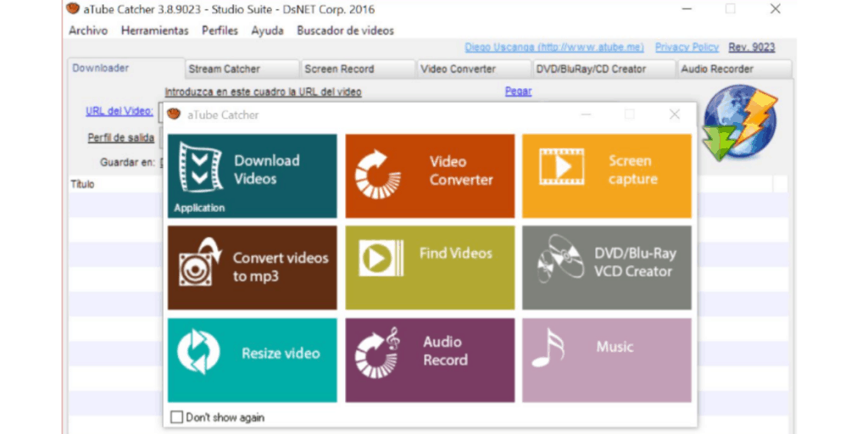Open the Perfiles menu
Viewport: 868px width, 434px height.
point(220,31)
